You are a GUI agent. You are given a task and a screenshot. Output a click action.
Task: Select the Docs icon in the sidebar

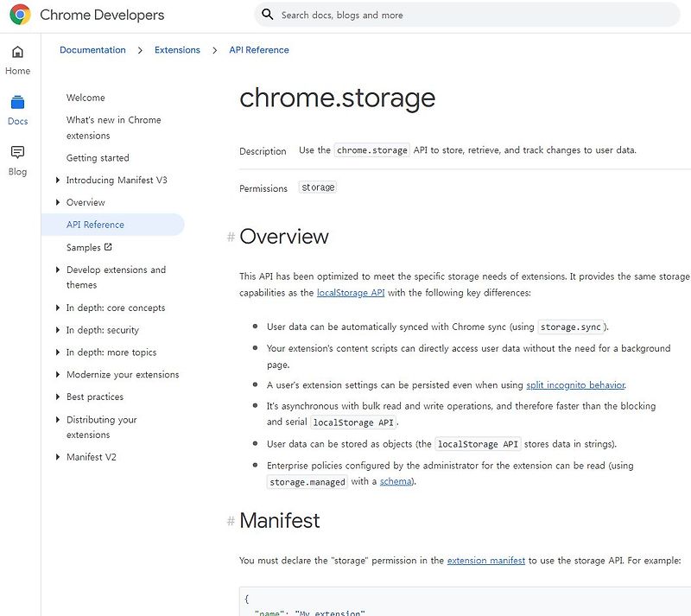[17, 111]
